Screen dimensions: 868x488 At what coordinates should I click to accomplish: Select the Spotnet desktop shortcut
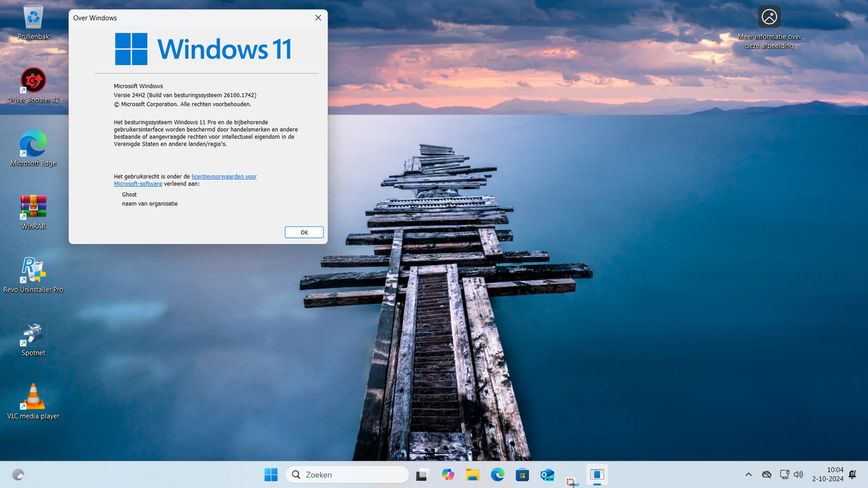tap(33, 339)
